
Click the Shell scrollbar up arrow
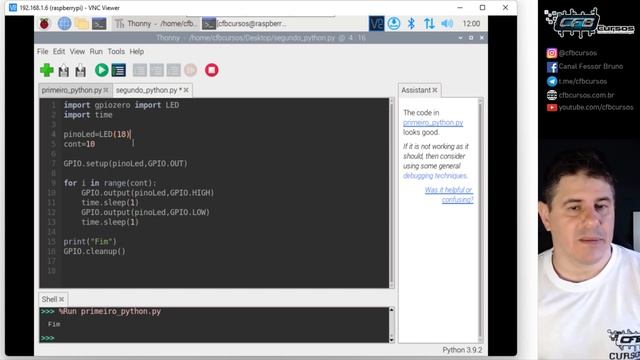pos(392,311)
